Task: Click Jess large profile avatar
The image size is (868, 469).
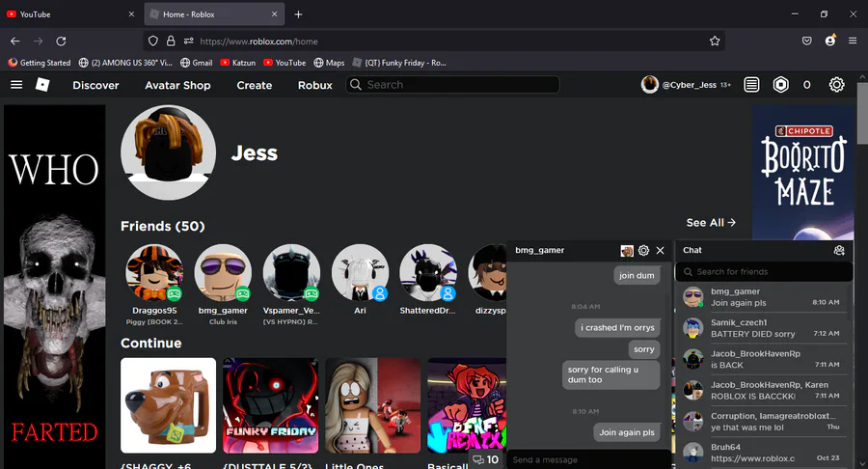Action: [168, 152]
